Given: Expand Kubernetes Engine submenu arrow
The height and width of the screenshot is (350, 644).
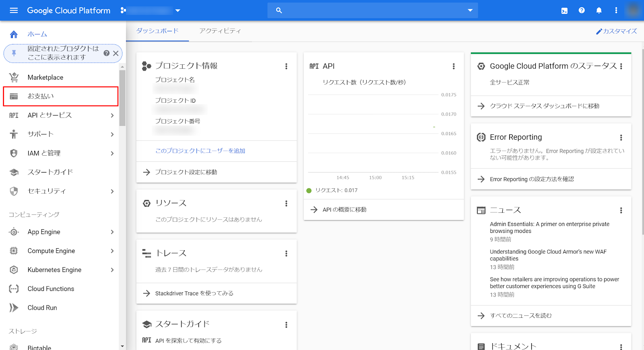Looking at the screenshot, I should coord(112,270).
